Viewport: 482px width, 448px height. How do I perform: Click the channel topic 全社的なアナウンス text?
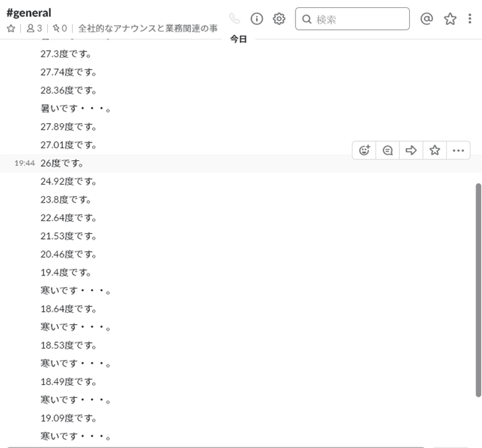(148, 29)
